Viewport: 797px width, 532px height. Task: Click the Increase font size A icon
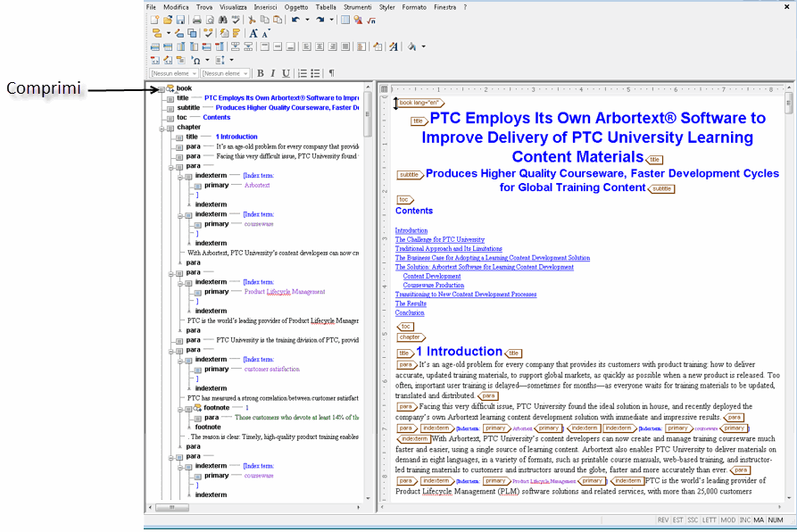pos(253,33)
